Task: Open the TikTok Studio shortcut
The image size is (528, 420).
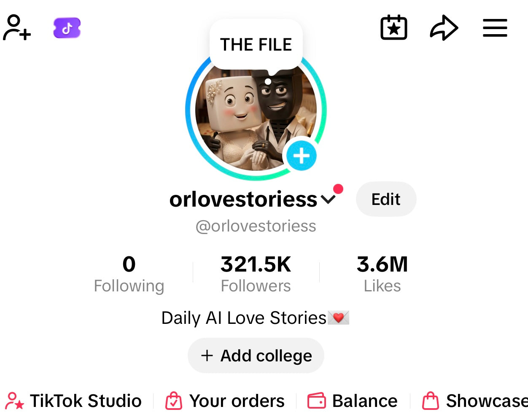Action: [74, 401]
